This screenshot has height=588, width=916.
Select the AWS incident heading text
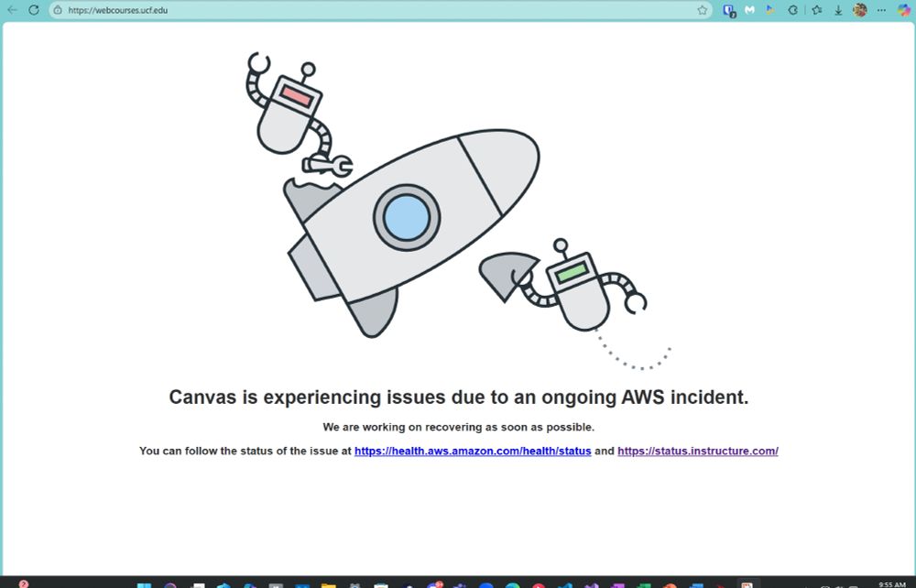point(459,397)
